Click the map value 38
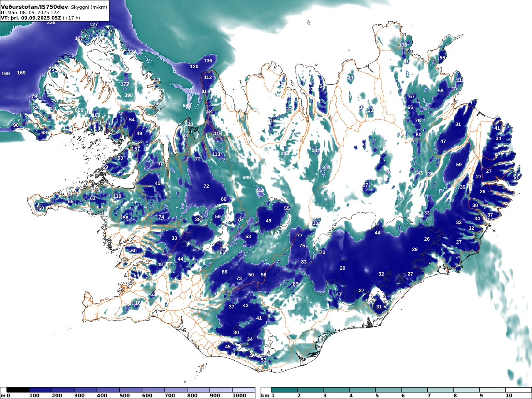Viewport: 532px width, 399px height. coord(198,219)
